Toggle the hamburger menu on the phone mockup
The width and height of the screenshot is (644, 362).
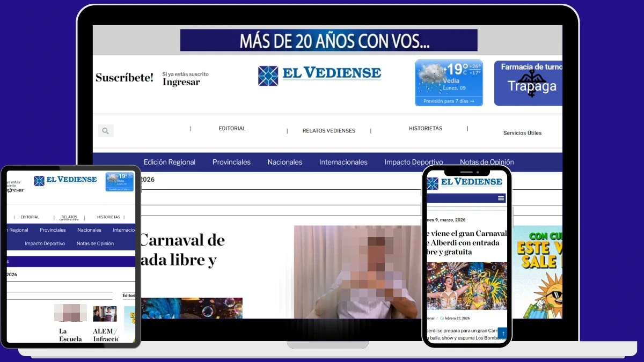point(501,198)
